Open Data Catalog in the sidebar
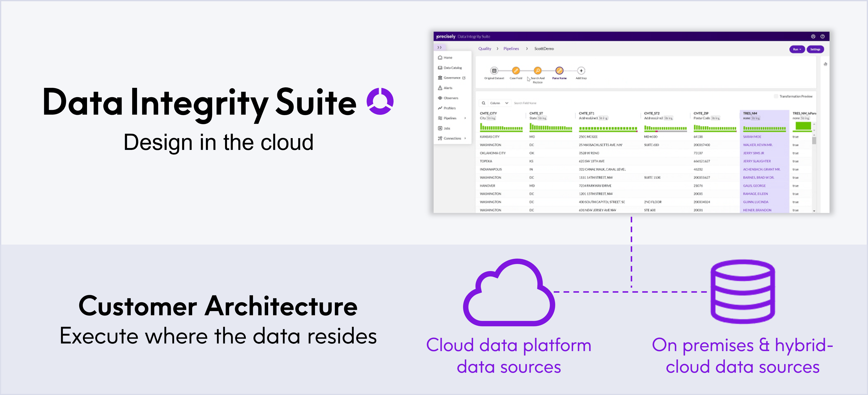 point(450,68)
